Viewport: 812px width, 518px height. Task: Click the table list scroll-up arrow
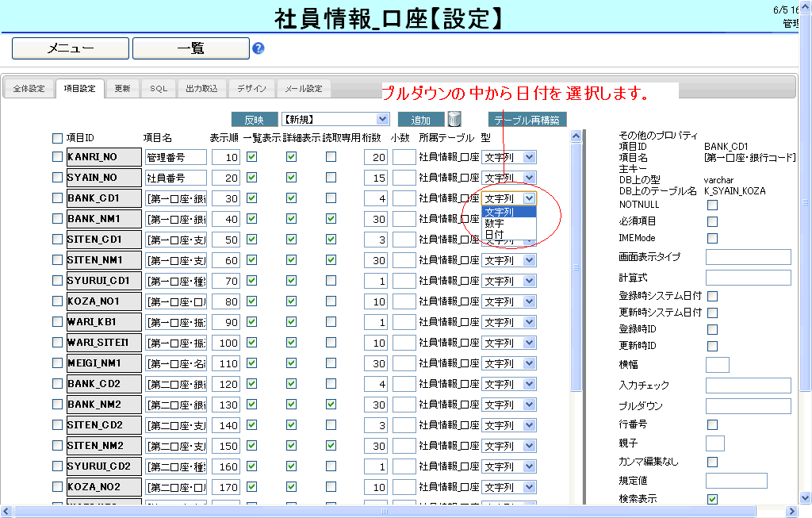(576, 136)
